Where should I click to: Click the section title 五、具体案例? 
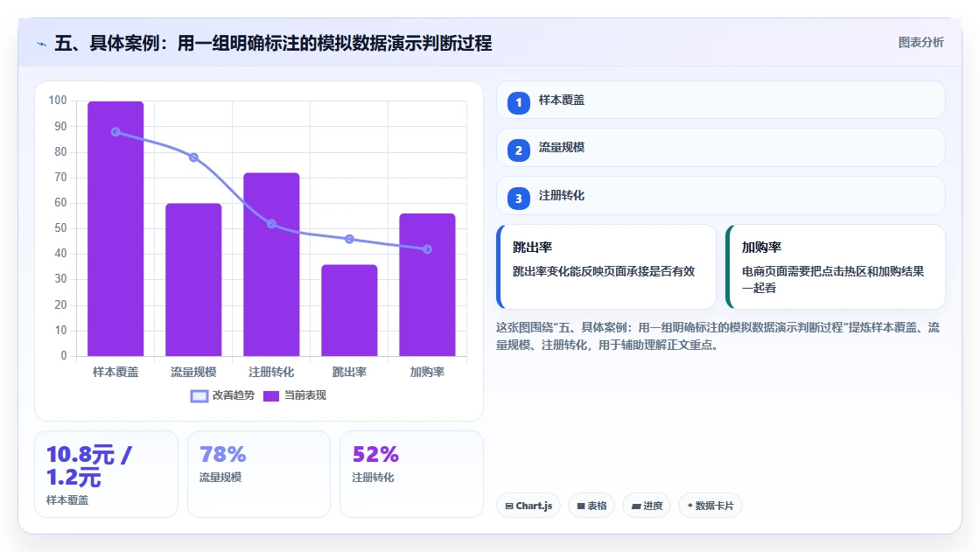coord(273,44)
